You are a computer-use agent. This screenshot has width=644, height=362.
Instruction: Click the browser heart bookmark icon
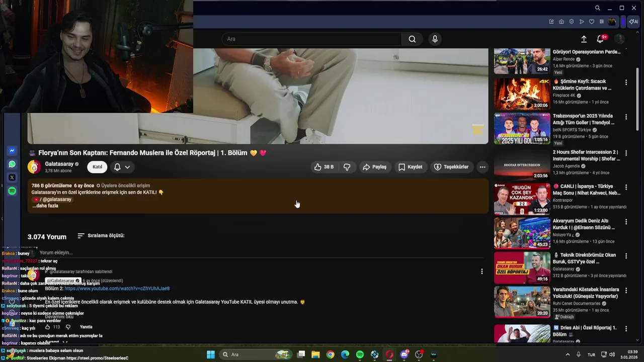tap(592, 22)
